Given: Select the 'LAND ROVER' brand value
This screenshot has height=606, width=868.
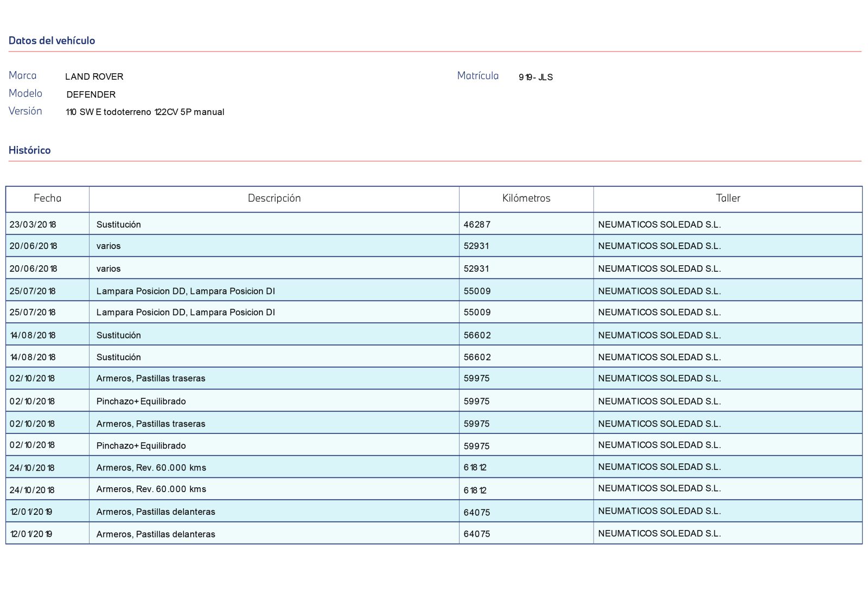Looking at the screenshot, I should 94,76.
